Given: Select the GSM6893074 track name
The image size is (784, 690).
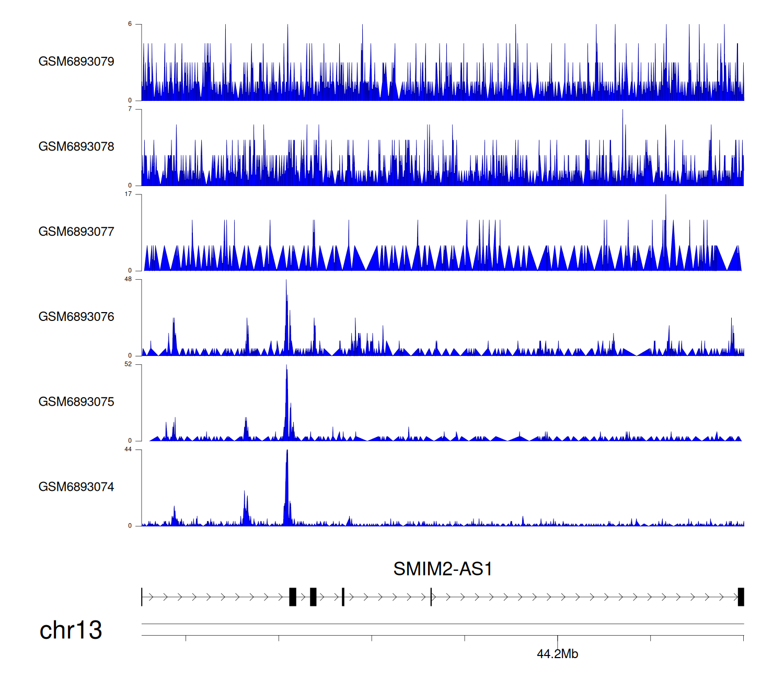Looking at the screenshot, I should 76,487.
